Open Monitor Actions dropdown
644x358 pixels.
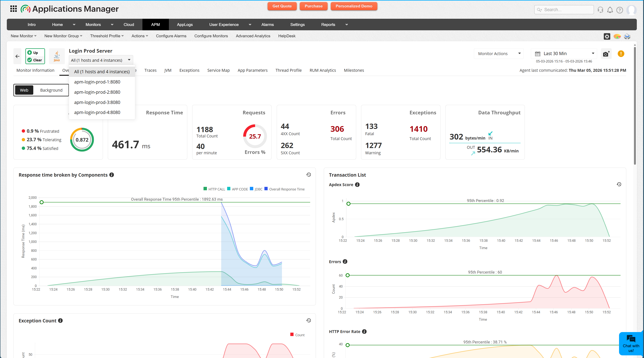pyautogui.click(x=499, y=54)
